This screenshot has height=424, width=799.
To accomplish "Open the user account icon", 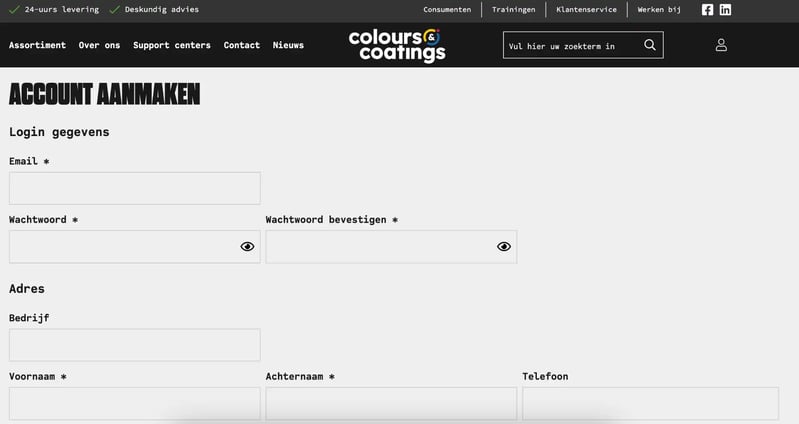I will pos(721,45).
